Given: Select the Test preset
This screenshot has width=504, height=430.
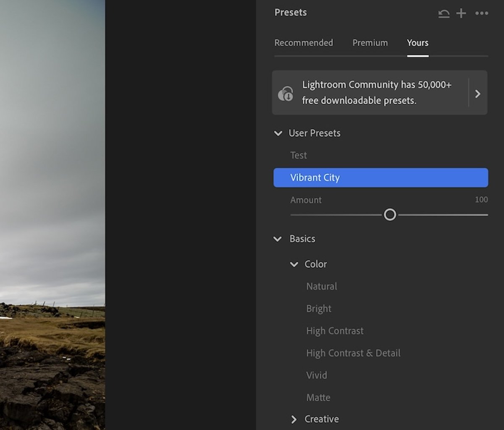Looking at the screenshot, I should click(x=298, y=155).
